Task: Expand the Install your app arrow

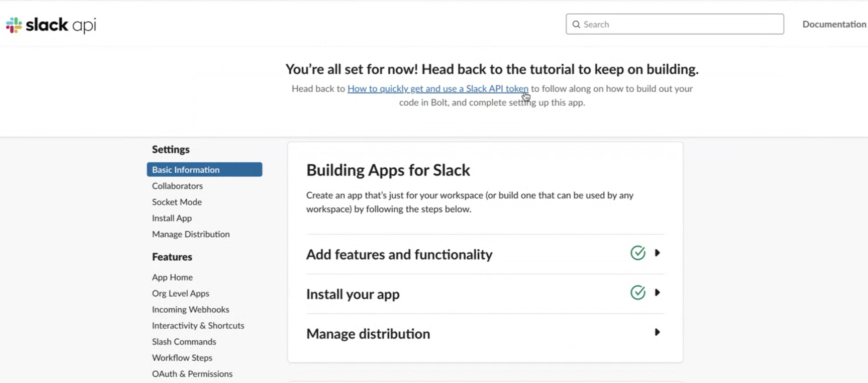Action: [x=657, y=292]
